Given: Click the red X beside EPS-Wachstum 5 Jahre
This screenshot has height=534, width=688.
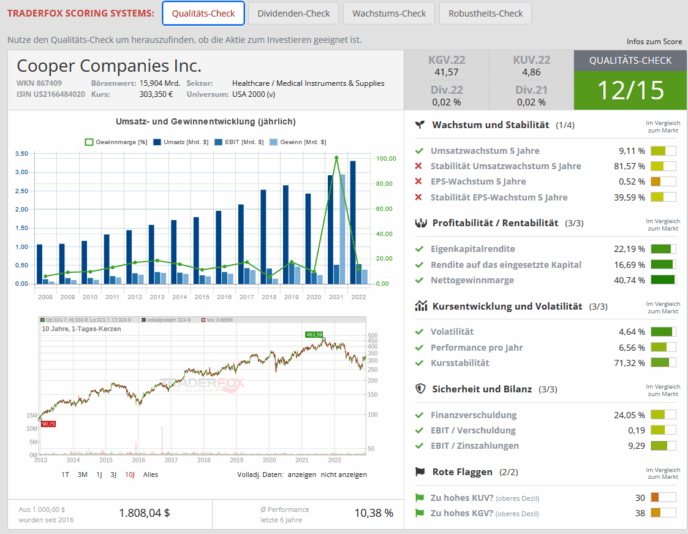Looking at the screenshot, I should (419, 182).
